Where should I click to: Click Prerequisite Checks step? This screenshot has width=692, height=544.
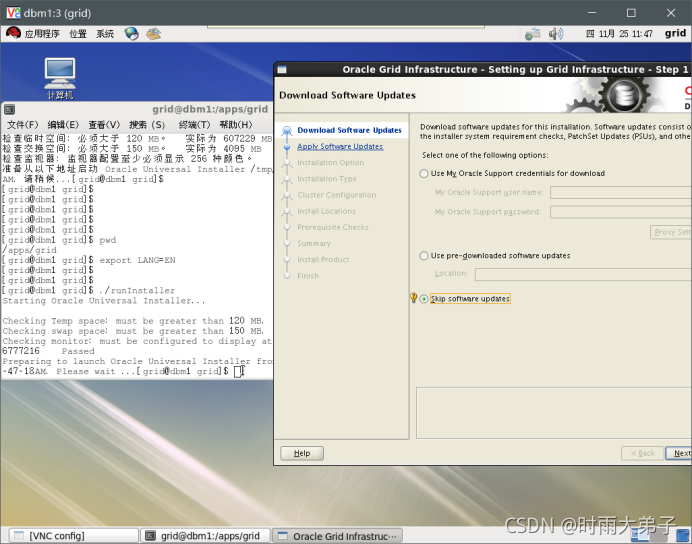coord(333,227)
